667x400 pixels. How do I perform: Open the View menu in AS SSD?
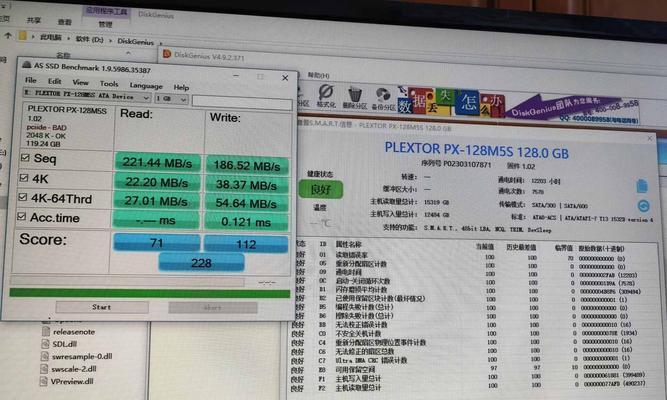[x=80, y=83]
